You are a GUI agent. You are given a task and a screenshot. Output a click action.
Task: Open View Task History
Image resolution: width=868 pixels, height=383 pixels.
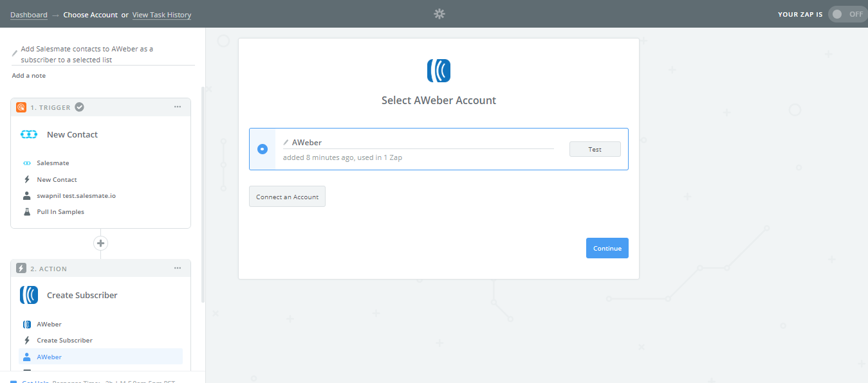pyautogui.click(x=162, y=14)
